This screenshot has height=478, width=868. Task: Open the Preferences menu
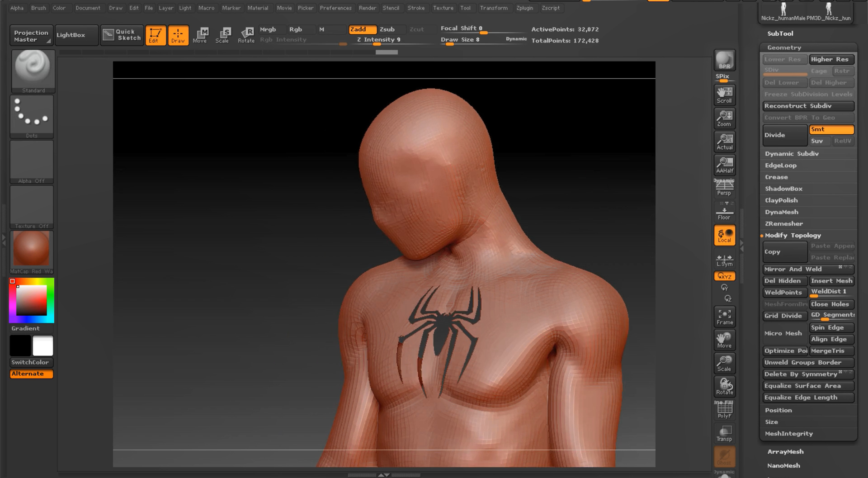click(x=335, y=8)
